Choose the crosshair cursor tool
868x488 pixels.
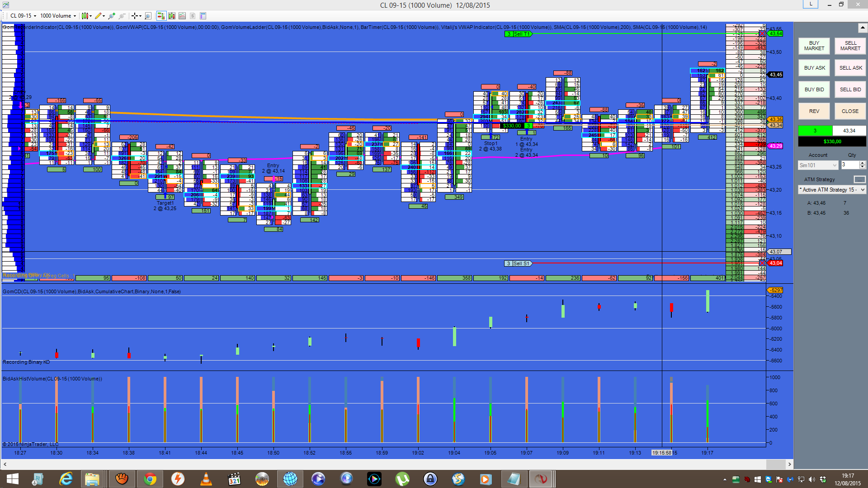(x=134, y=16)
